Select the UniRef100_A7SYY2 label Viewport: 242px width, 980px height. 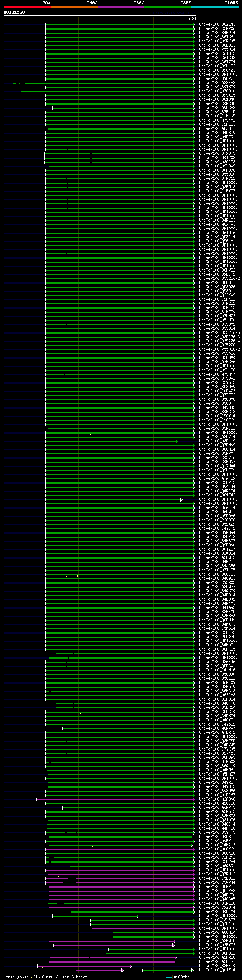pos(217,120)
